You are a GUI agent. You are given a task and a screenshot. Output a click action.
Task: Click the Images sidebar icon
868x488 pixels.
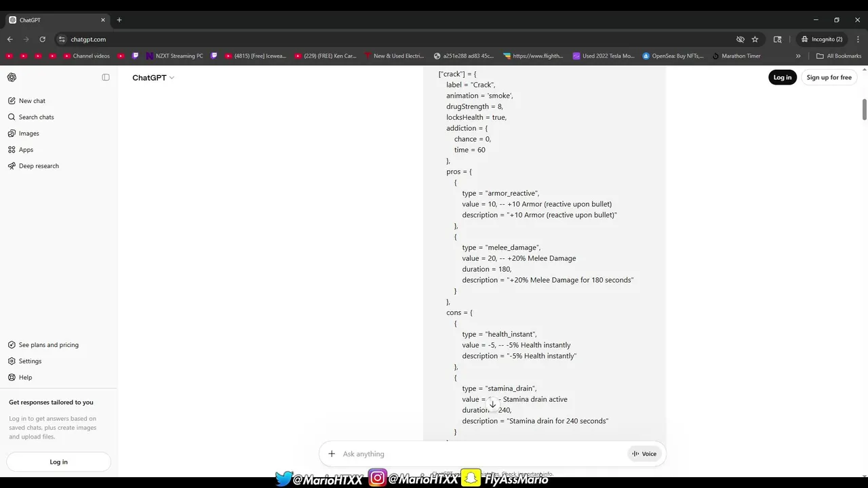12,134
